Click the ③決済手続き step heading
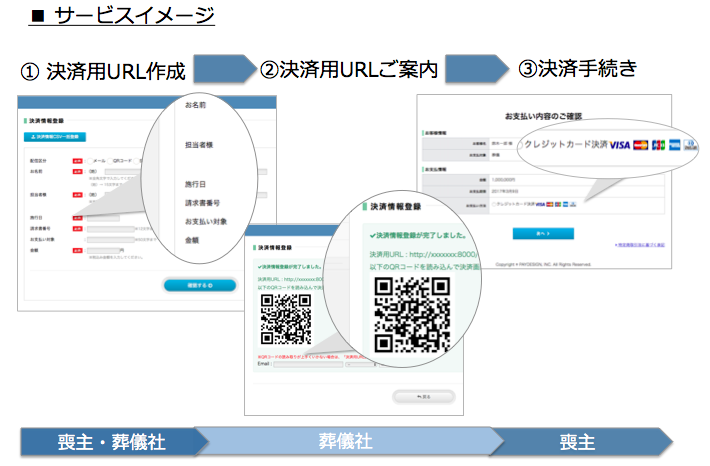This screenshot has height=466, width=710. point(577,68)
